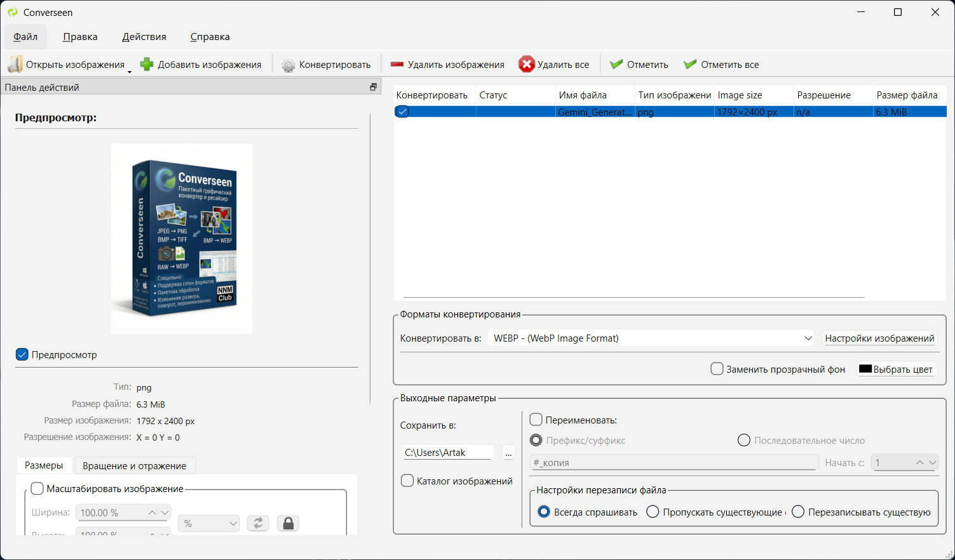Increase width using the Ширина up arrow
955x560 pixels.
152,512
